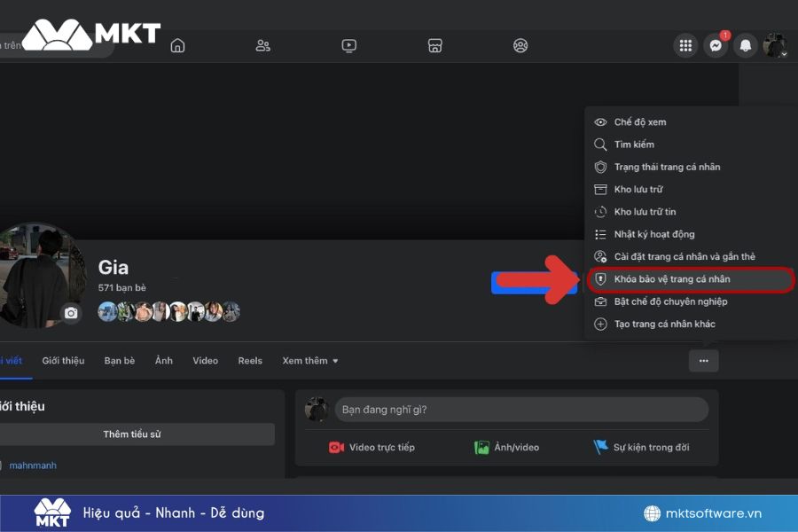Viewport: 798px width, 532px height.
Task: Go to the Watch video icon
Action: point(348,45)
